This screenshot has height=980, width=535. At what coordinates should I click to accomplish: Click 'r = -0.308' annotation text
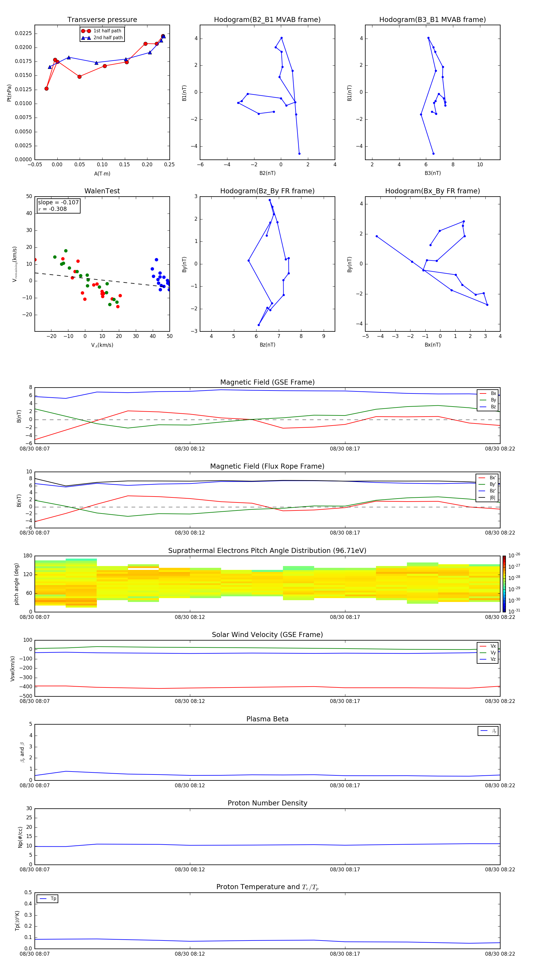pos(53,209)
